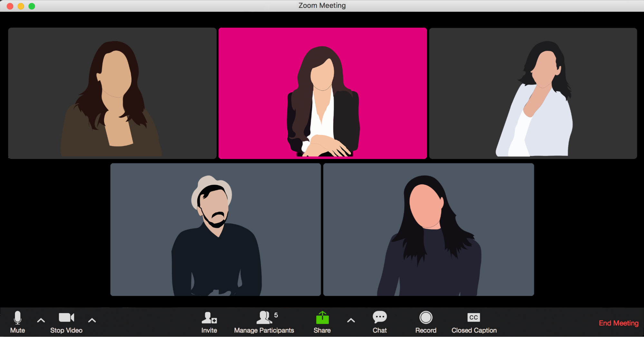The height and width of the screenshot is (337, 644).
Task: Expand audio options arrow beside Mute
Action: tap(41, 321)
